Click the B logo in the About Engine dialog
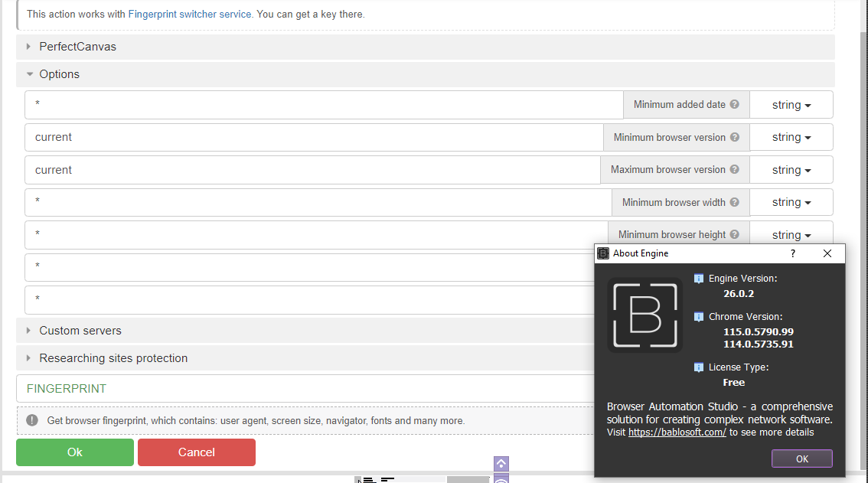This screenshot has height=483, width=868. click(644, 315)
